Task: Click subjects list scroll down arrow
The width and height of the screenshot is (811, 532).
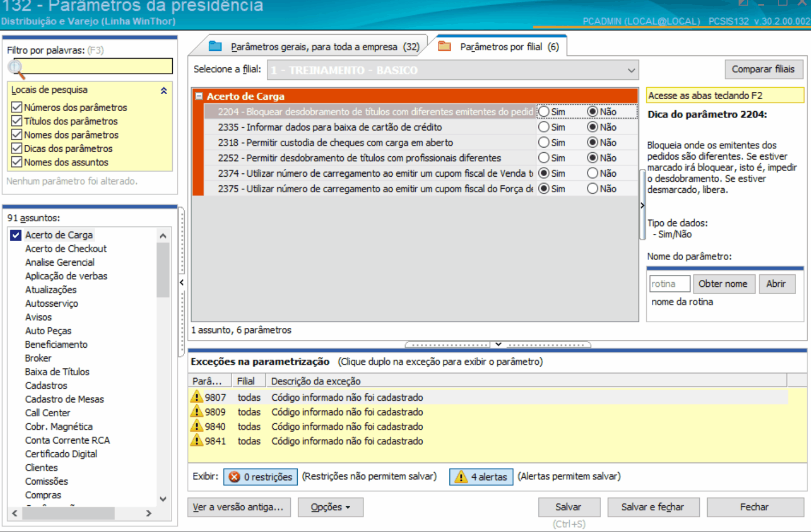Action: point(163,499)
